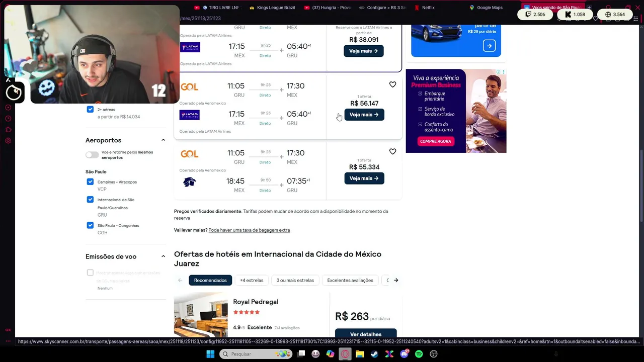The width and height of the screenshot is (644, 362).
Task: Click the disabled CO₂ emissions checkbox
Action: pos(90,273)
